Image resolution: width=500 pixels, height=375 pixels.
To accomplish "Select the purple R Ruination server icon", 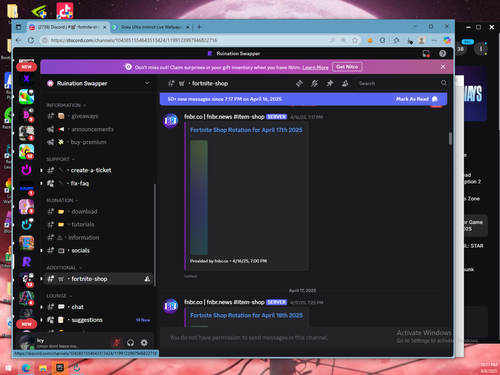I will pos(26,262).
